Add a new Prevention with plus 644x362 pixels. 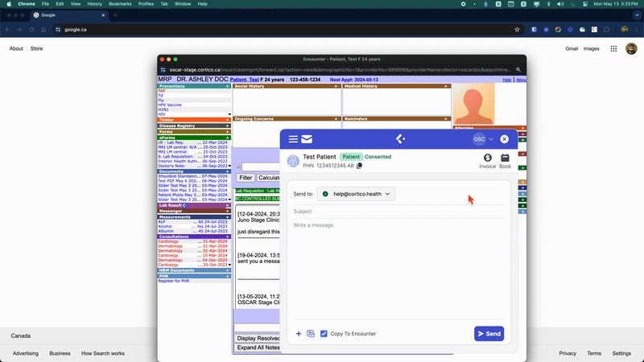click(x=228, y=86)
